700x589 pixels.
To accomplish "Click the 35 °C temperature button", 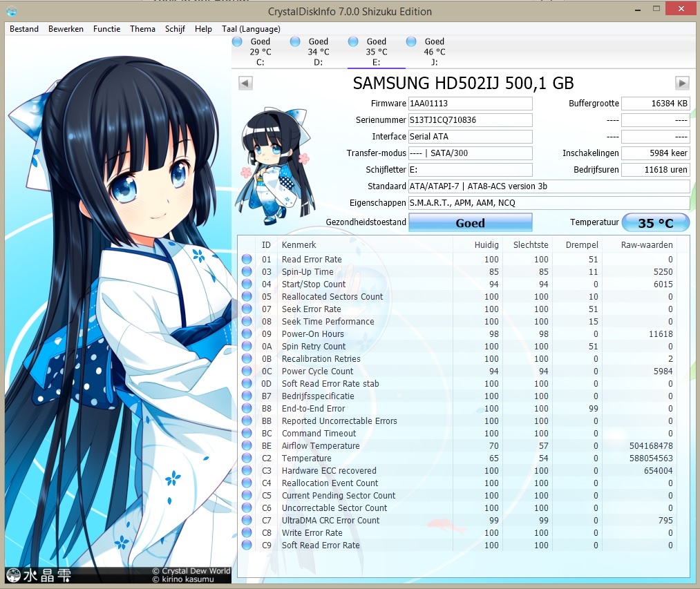I will [x=655, y=222].
